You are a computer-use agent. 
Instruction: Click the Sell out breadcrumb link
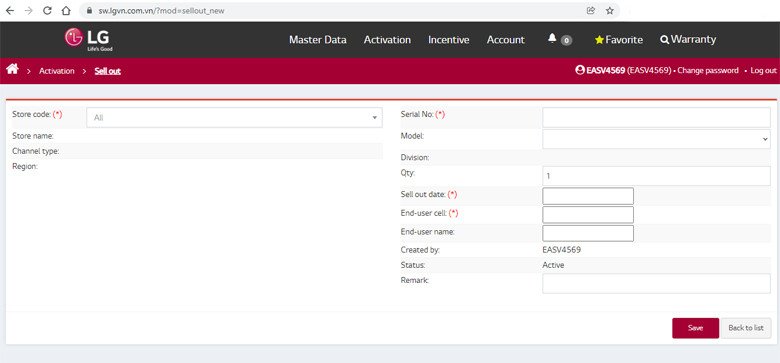pyautogui.click(x=107, y=71)
